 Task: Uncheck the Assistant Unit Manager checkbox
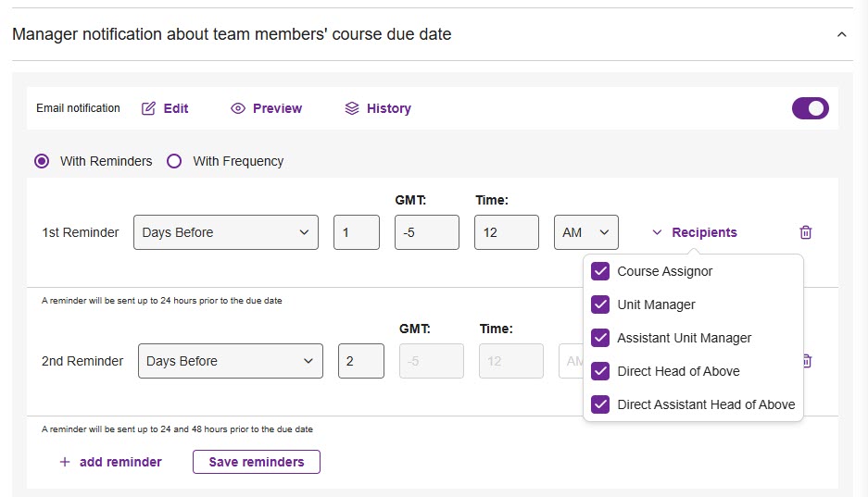(600, 338)
